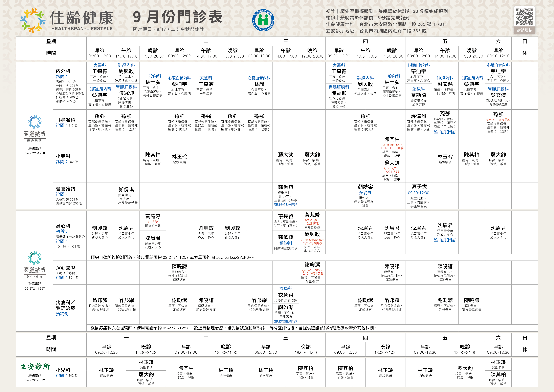Click 鄭依鈴 預約制 autonomic testing cell
Screen dimensions: 554x392
pyautogui.click(x=286, y=243)
